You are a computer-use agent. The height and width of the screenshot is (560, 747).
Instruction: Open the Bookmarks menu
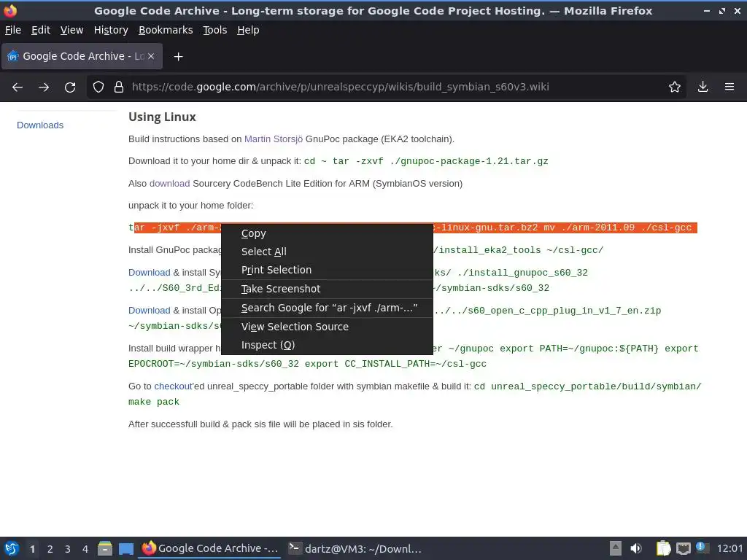pyautogui.click(x=166, y=30)
